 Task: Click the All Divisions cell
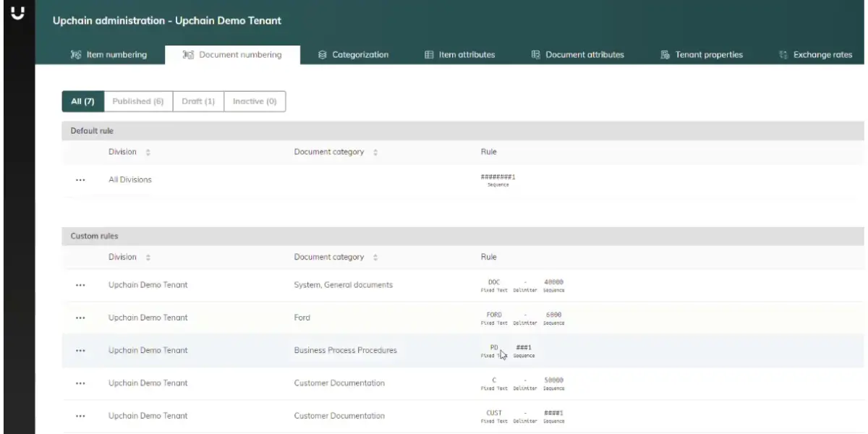[130, 180]
